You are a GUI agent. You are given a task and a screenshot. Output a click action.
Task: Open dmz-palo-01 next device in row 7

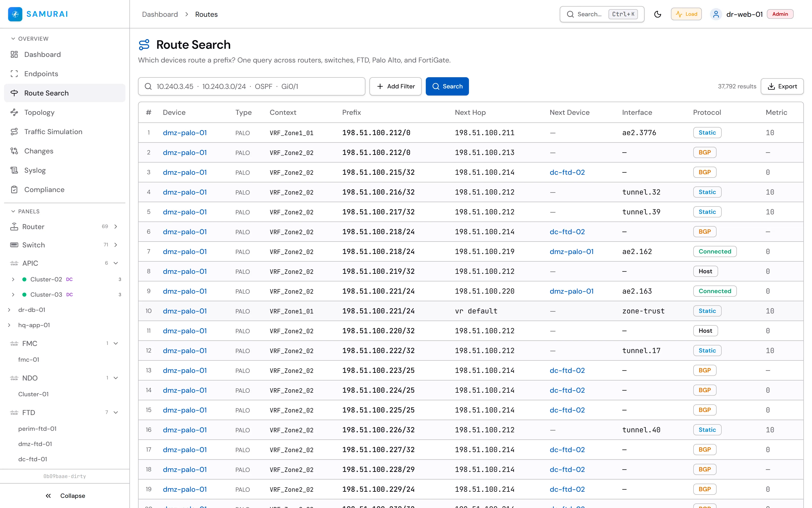pos(571,252)
